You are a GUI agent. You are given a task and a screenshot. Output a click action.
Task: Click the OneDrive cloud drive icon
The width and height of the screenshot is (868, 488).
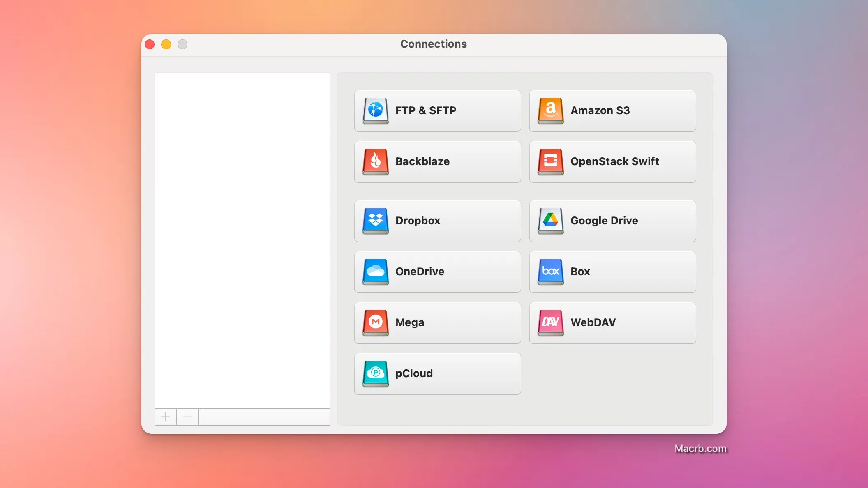tap(376, 272)
